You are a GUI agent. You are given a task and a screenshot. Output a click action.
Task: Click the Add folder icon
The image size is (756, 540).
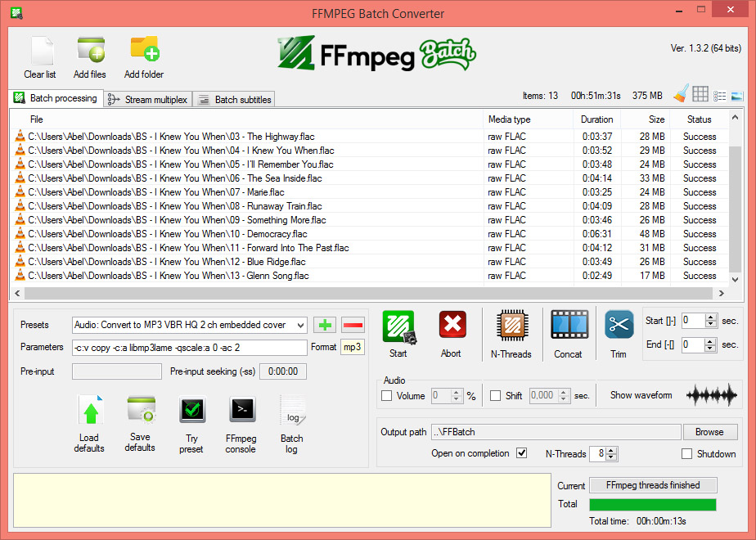(145, 49)
